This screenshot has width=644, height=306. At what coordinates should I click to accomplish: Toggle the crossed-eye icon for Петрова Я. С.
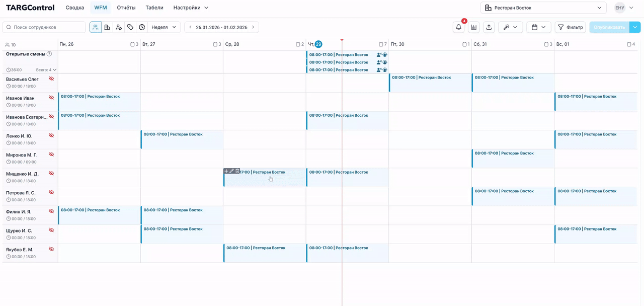pos(51,193)
